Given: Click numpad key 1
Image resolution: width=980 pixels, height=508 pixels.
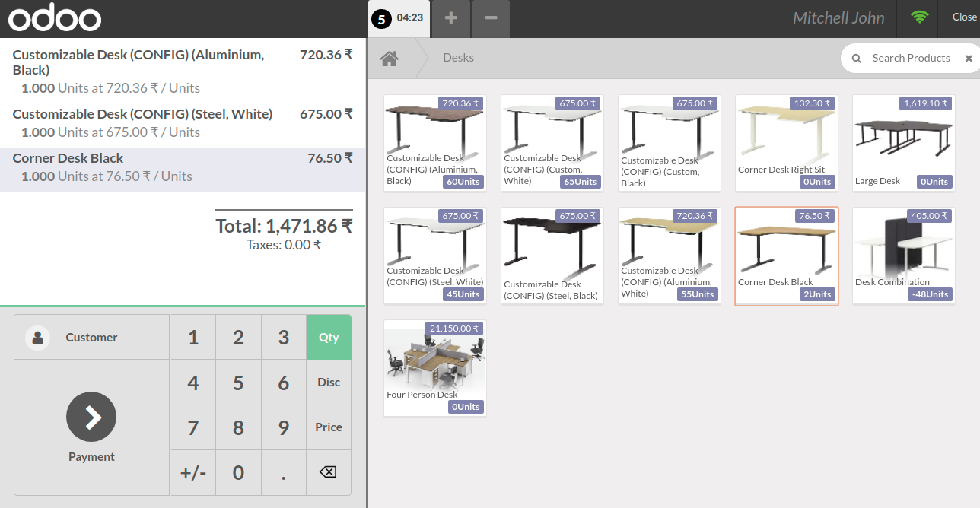Looking at the screenshot, I should pos(193,338).
